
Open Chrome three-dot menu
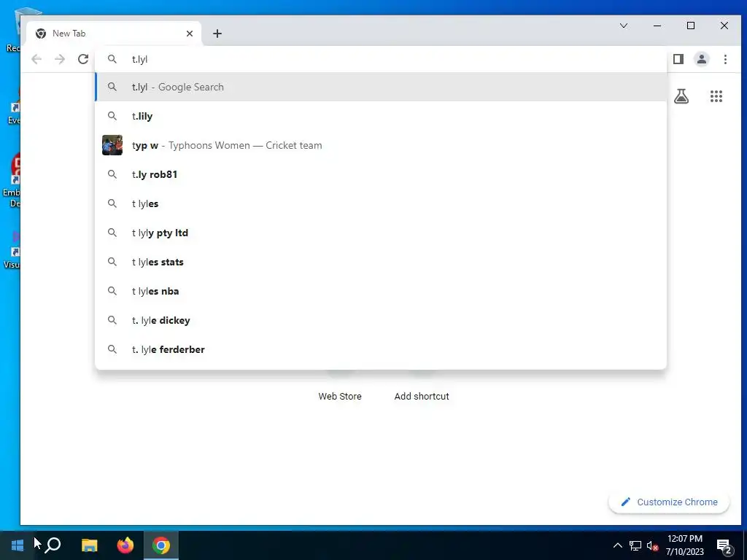(x=725, y=59)
